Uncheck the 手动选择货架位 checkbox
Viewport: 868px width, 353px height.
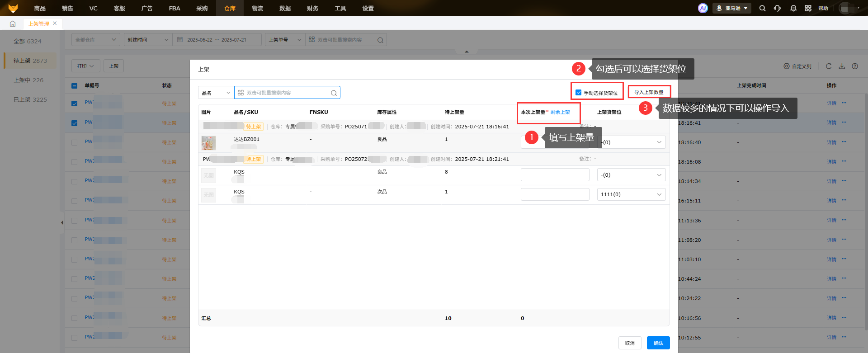[x=578, y=93]
